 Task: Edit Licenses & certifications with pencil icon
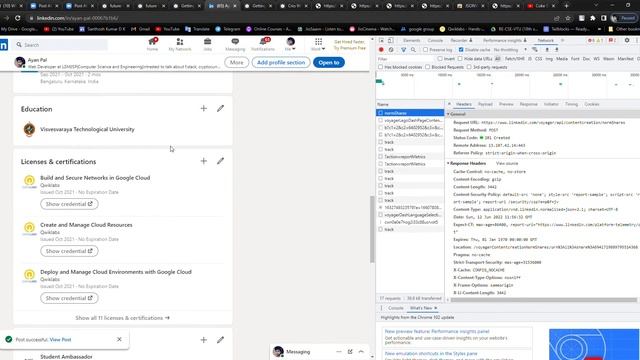[220, 161]
